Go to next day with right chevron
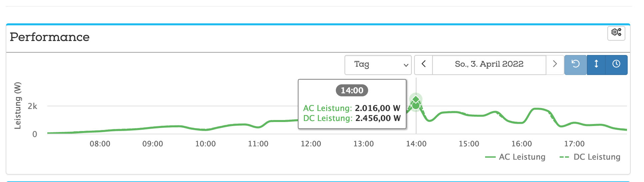 coord(555,65)
